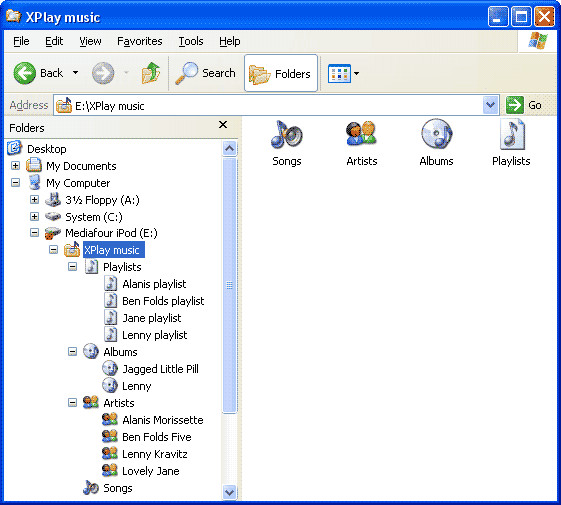Open the File menu
Image resolution: width=561 pixels, height=505 pixels.
click(21, 41)
